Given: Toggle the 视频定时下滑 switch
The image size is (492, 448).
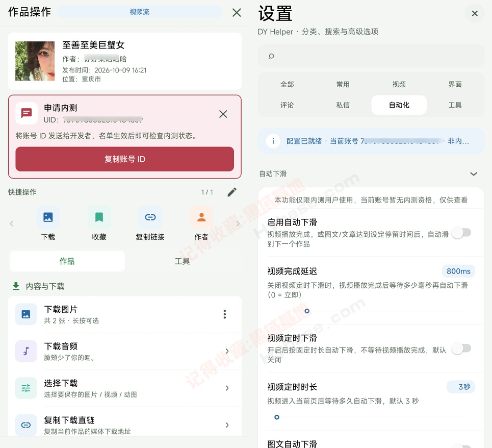Looking at the screenshot, I should click(x=461, y=349).
